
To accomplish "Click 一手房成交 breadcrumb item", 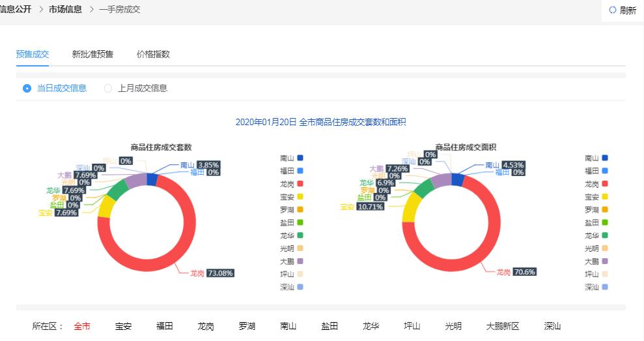I will point(120,9).
